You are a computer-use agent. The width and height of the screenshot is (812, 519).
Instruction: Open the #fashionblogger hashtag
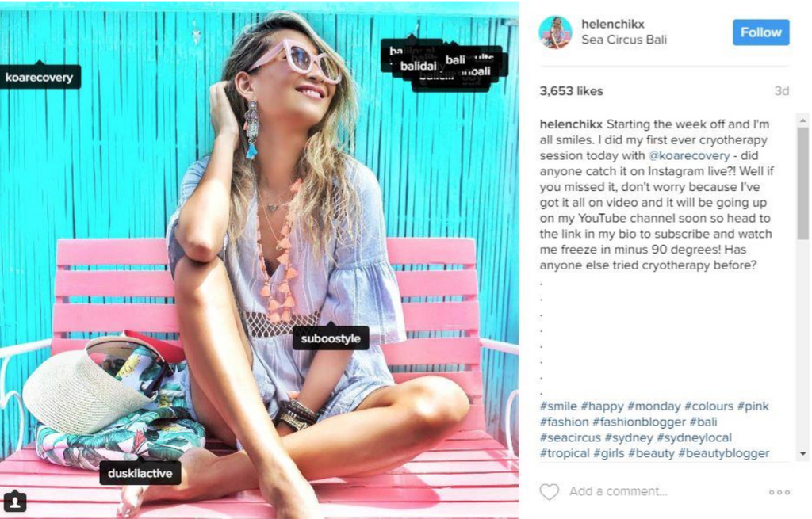coord(639,422)
